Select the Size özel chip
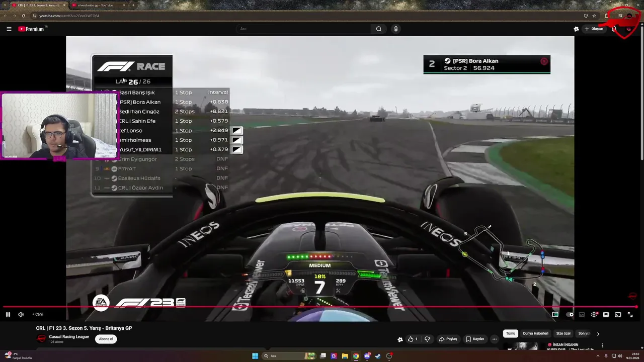Screen dimensions: 644x362 click(563, 333)
